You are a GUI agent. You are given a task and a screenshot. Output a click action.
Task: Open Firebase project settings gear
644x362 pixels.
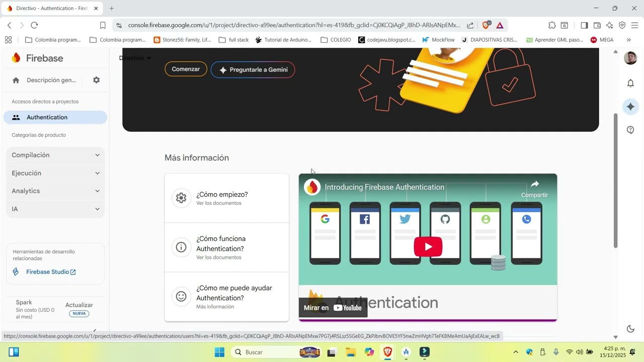pos(96,80)
